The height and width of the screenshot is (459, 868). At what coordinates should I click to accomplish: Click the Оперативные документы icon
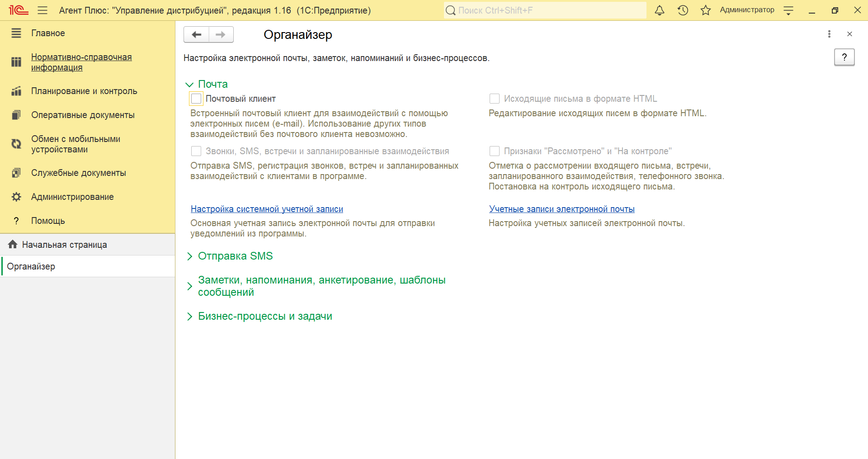16,115
